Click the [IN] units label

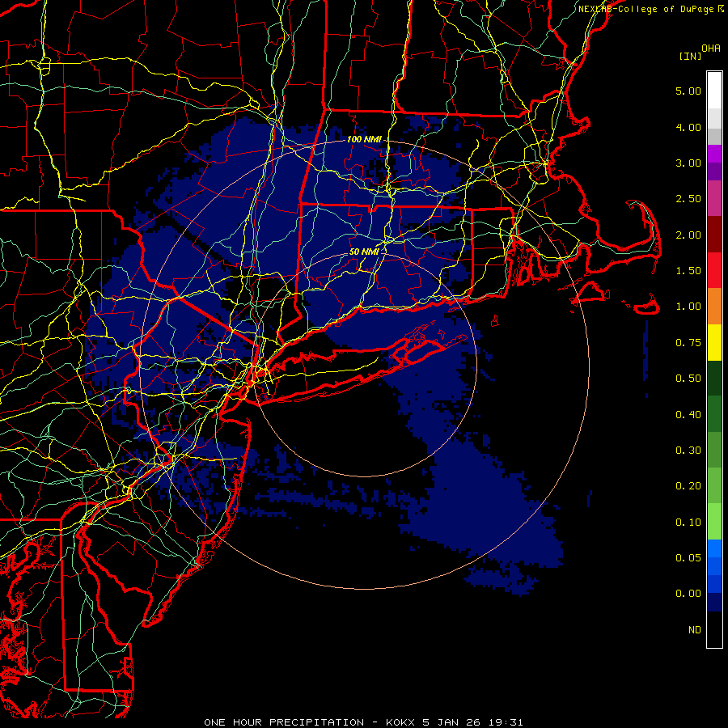[690, 56]
